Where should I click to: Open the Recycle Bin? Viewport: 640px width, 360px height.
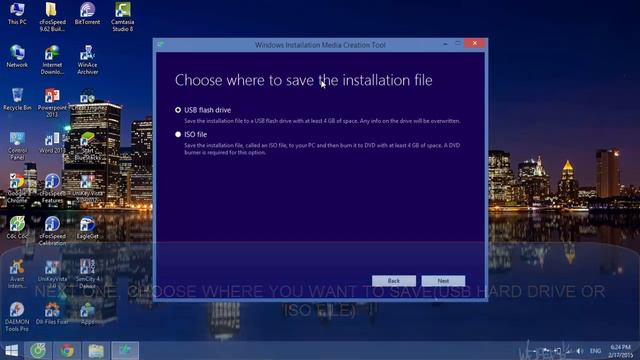(17, 99)
